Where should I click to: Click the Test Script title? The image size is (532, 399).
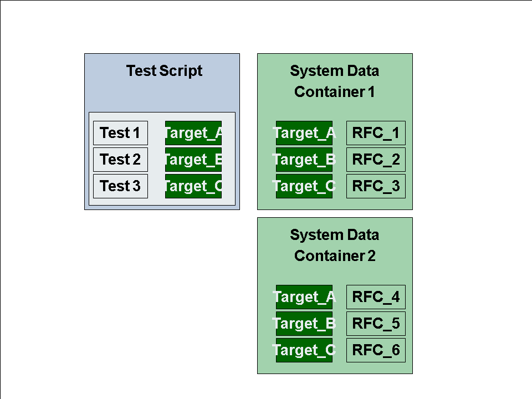pyautogui.click(x=164, y=71)
